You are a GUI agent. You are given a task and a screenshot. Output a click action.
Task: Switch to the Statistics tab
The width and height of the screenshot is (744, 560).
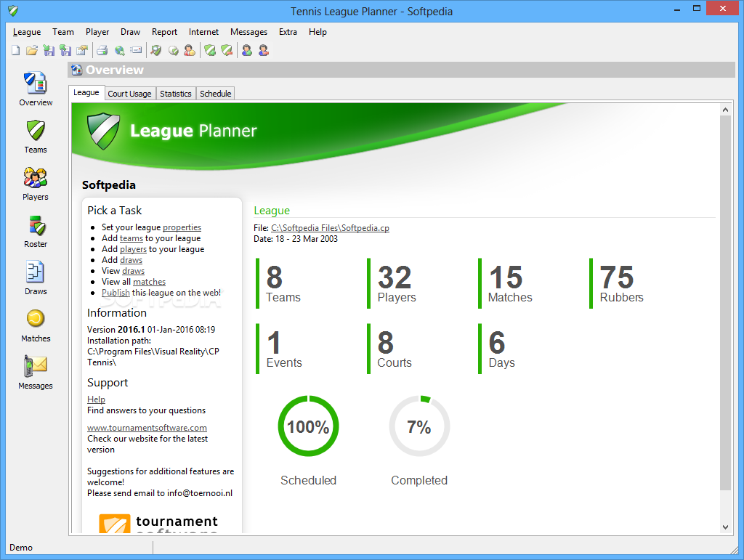pyautogui.click(x=176, y=94)
